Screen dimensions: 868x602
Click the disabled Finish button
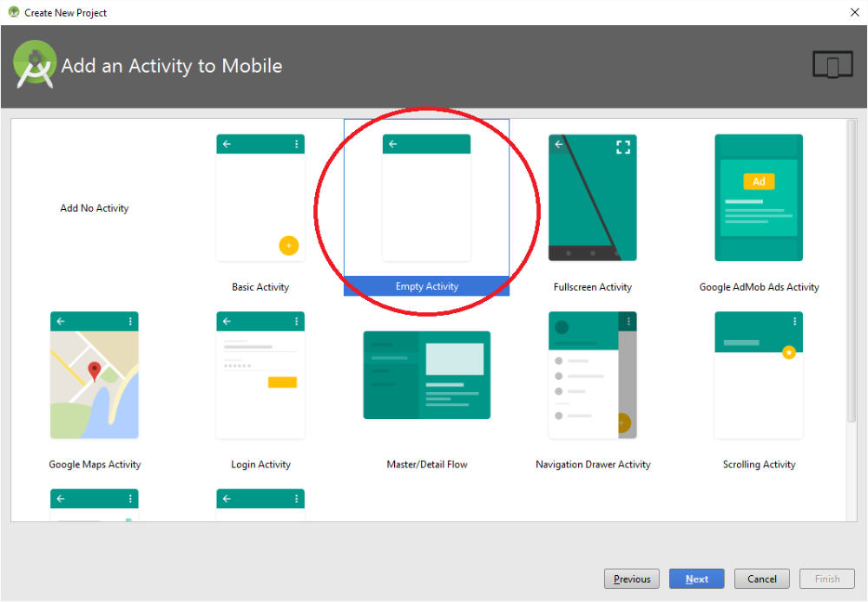pos(827,579)
